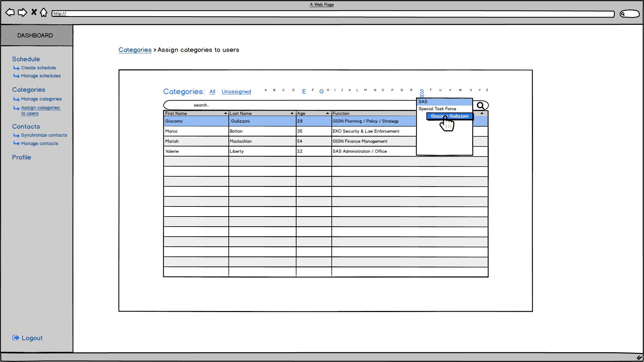Viewport: 644px width, 362px height.
Task: Sort the table by Age arrow
Action: [328, 113]
